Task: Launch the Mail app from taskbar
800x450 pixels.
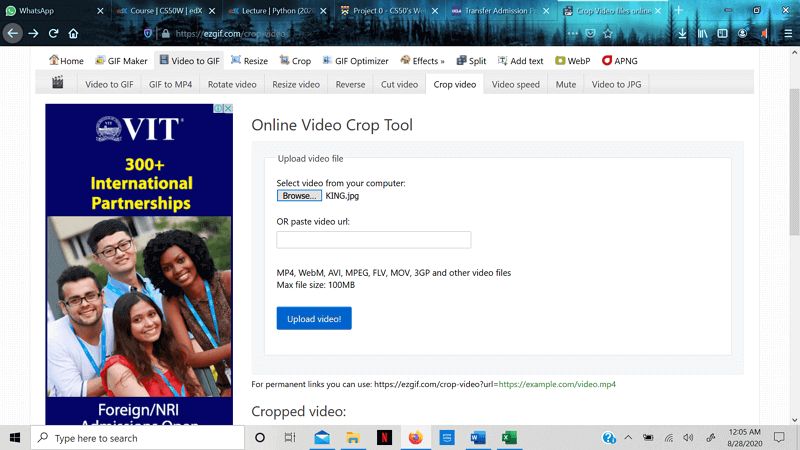Action: 321,438
